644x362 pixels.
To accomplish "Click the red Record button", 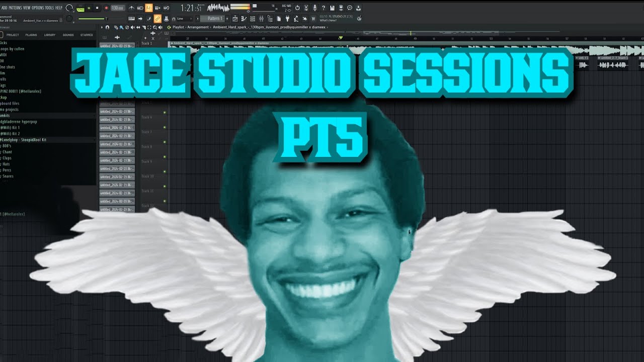I will (x=106, y=8).
